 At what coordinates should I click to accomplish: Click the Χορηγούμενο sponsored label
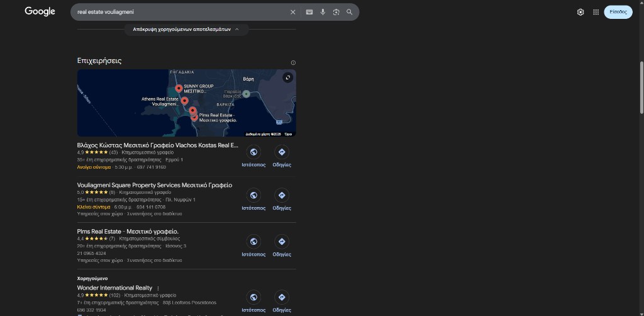[x=92, y=279]
